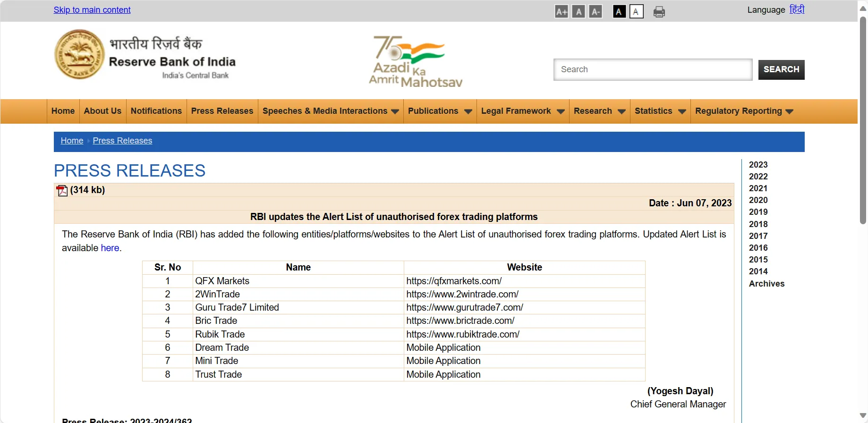
Task: Decrease font size with A- icon
Action: point(596,12)
